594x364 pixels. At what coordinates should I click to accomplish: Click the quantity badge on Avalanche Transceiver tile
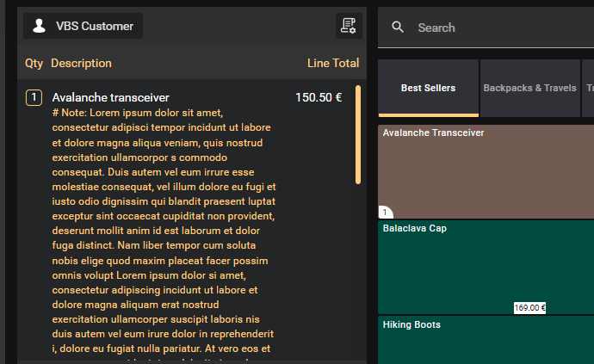[385, 213]
